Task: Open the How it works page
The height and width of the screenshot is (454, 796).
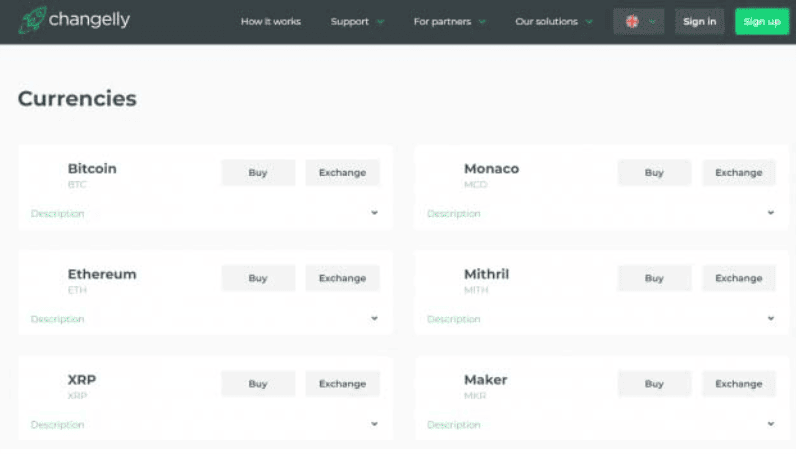Action: point(271,22)
